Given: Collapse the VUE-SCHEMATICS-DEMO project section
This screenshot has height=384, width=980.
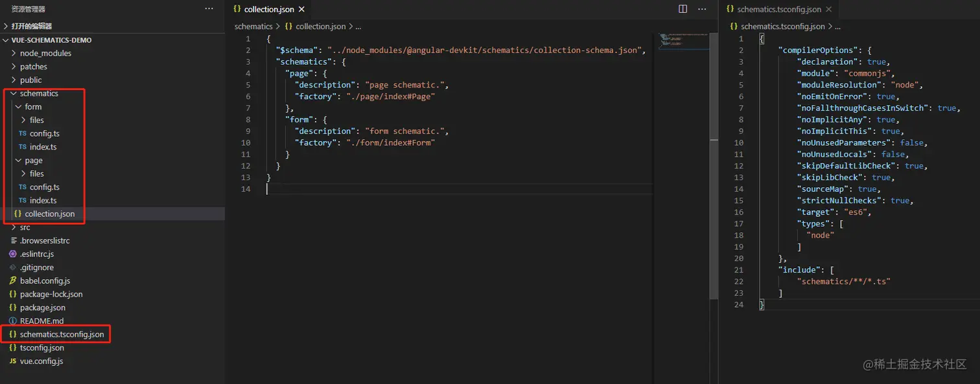Looking at the screenshot, I should point(51,40).
